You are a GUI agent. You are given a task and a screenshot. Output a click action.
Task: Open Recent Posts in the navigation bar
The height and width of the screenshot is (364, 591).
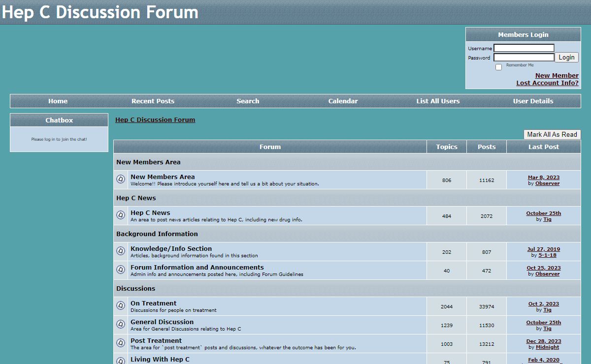coord(153,101)
